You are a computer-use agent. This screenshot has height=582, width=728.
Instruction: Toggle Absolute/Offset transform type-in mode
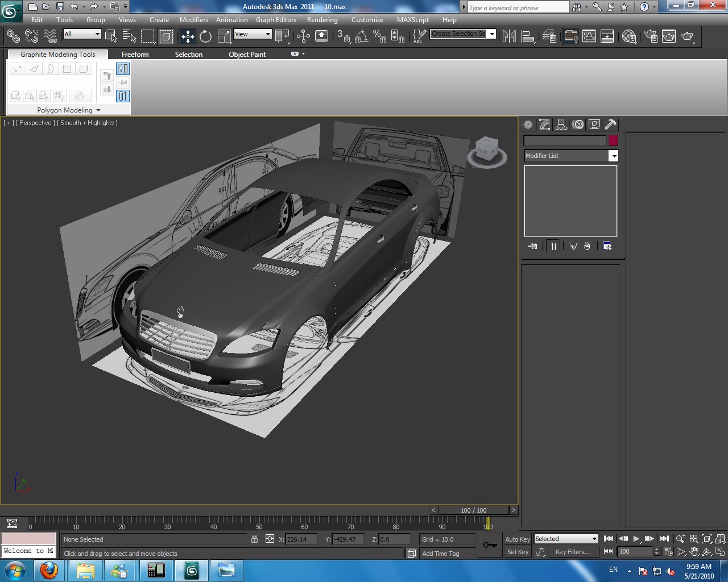(x=270, y=539)
